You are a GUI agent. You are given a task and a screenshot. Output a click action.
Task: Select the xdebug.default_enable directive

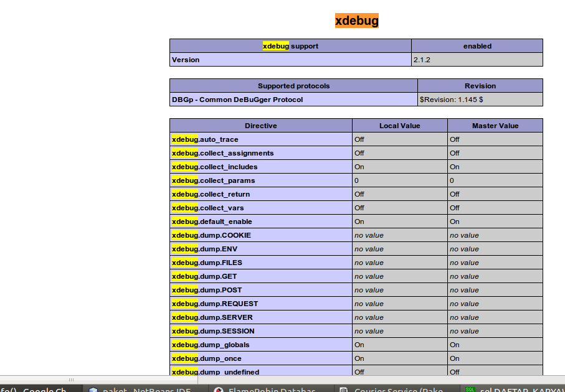[261, 222]
